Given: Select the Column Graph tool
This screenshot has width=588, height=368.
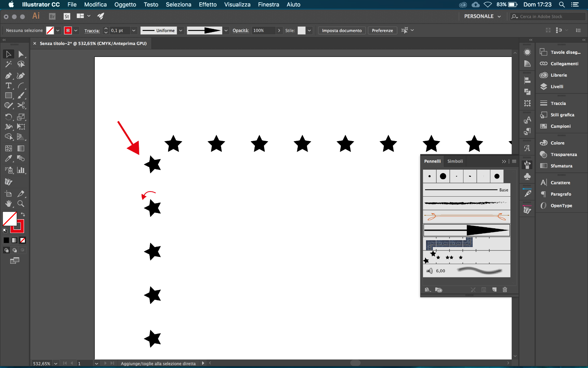Looking at the screenshot, I should (x=21, y=170).
